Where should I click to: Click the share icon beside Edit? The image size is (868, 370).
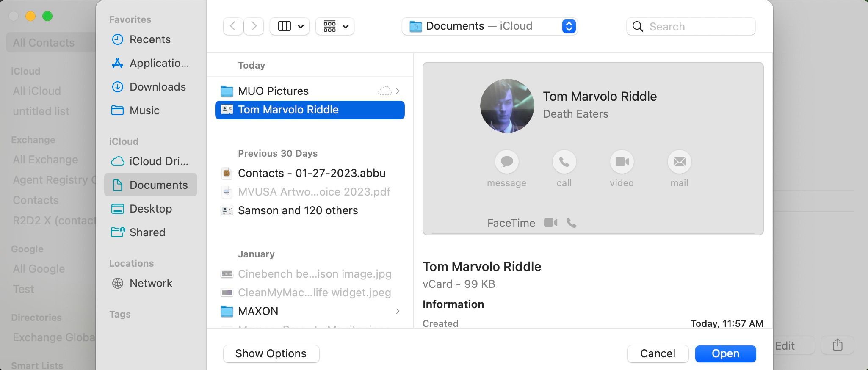(837, 345)
